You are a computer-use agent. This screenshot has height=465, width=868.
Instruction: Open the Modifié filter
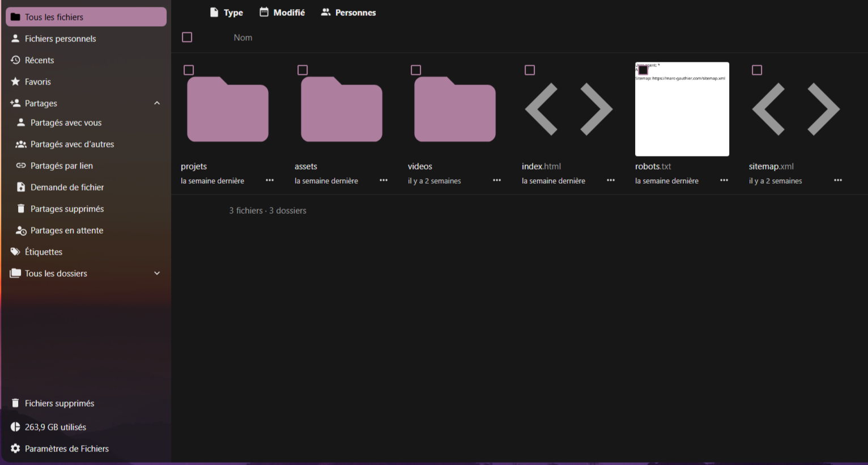282,12
